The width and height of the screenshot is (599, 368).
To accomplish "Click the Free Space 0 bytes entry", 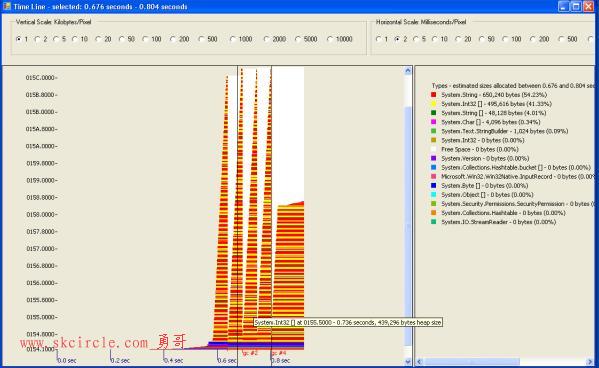I will click(480, 149).
